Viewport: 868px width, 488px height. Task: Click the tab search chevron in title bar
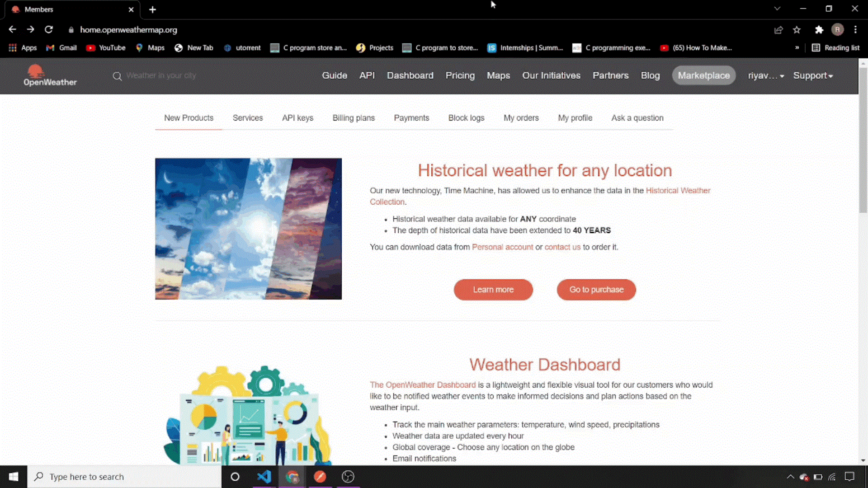point(777,9)
